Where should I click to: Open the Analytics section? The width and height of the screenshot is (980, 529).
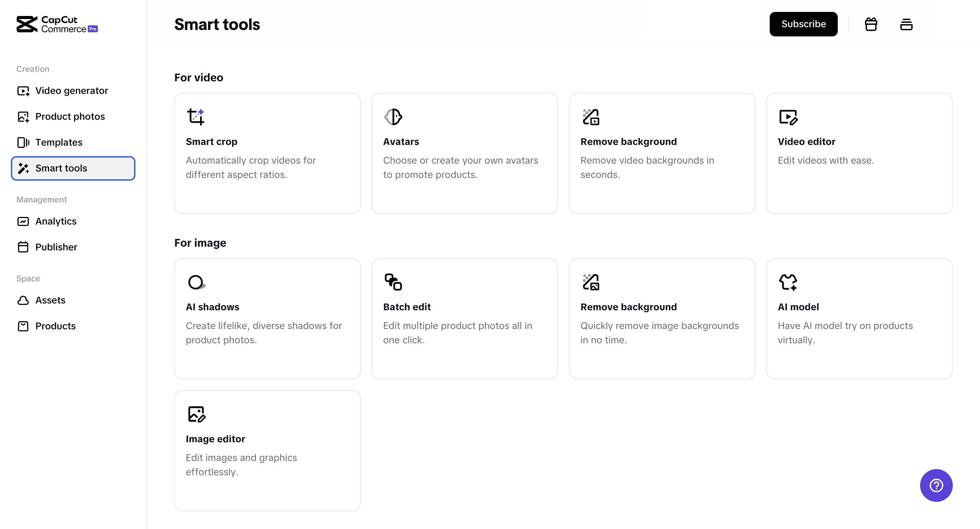(x=56, y=221)
